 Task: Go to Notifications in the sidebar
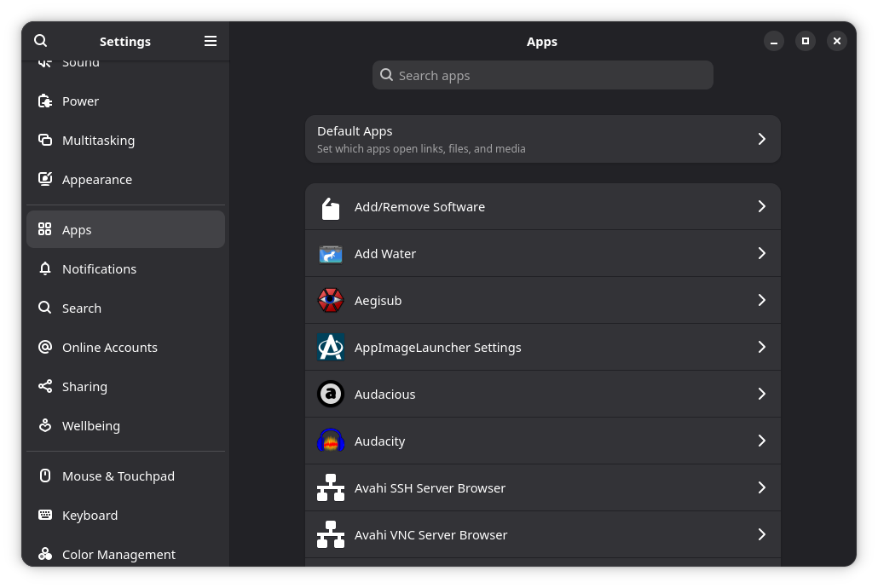(99, 268)
